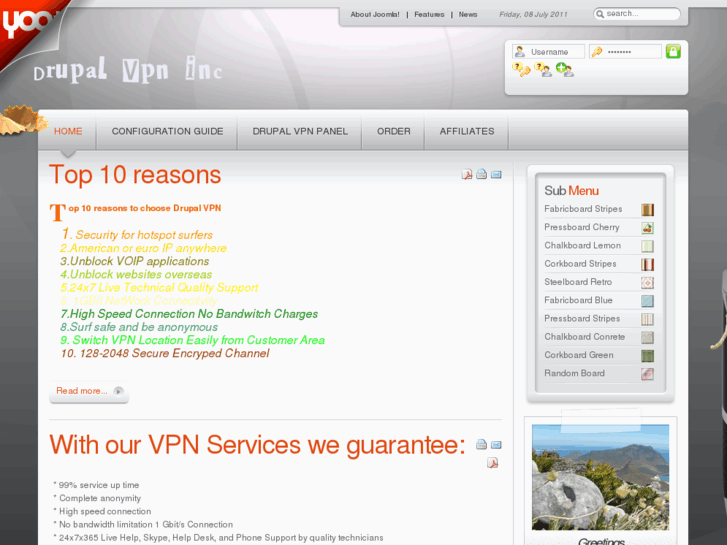Click email icon for VPN Services article
The height and width of the screenshot is (545, 727).
point(496,445)
